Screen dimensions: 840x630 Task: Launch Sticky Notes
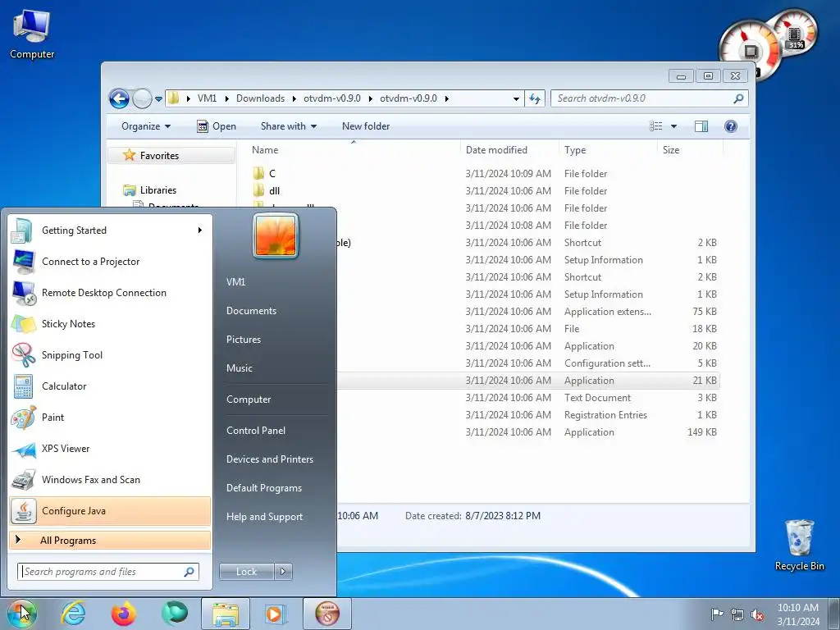click(x=110, y=323)
